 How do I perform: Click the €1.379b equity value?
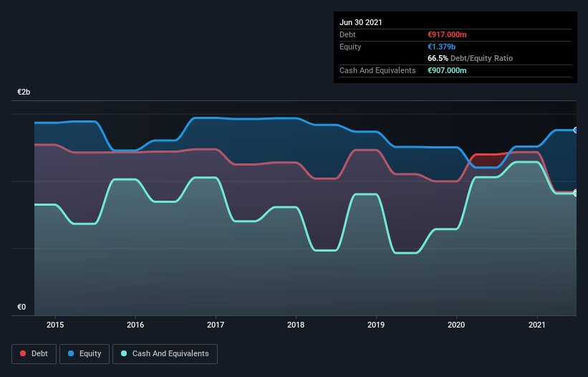point(441,47)
